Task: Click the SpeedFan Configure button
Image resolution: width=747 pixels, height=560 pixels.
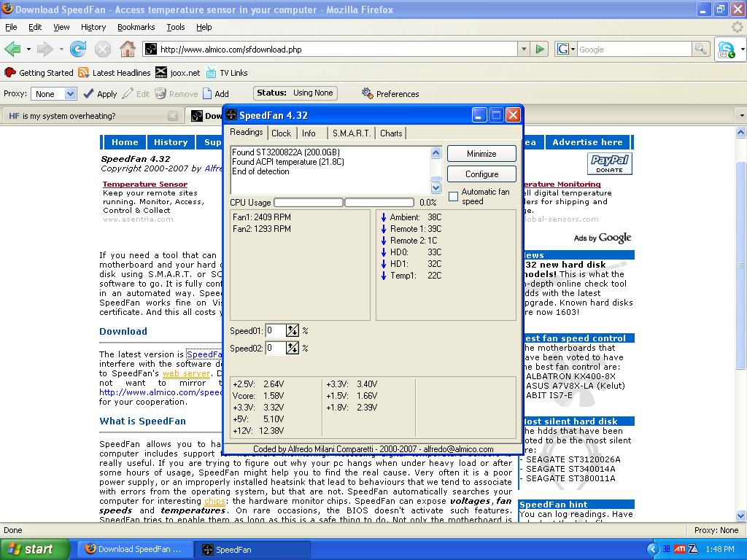Action: (481, 174)
